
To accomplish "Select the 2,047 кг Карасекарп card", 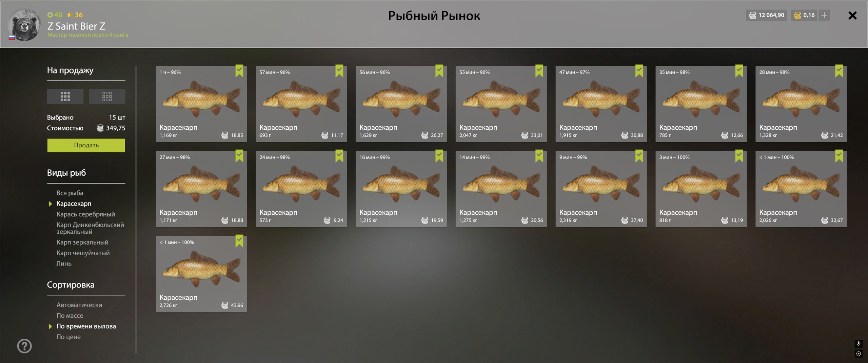I will click(501, 104).
